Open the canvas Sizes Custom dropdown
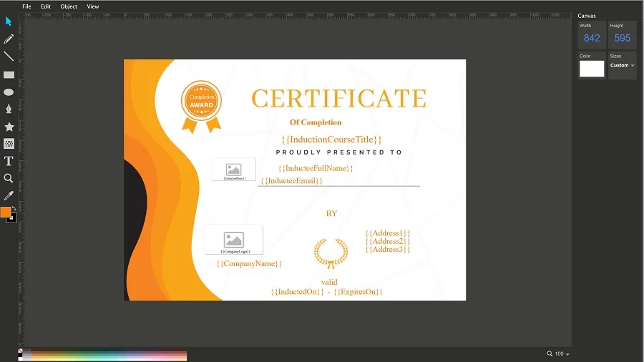This screenshot has height=362, width=644. tap(622, 65)
